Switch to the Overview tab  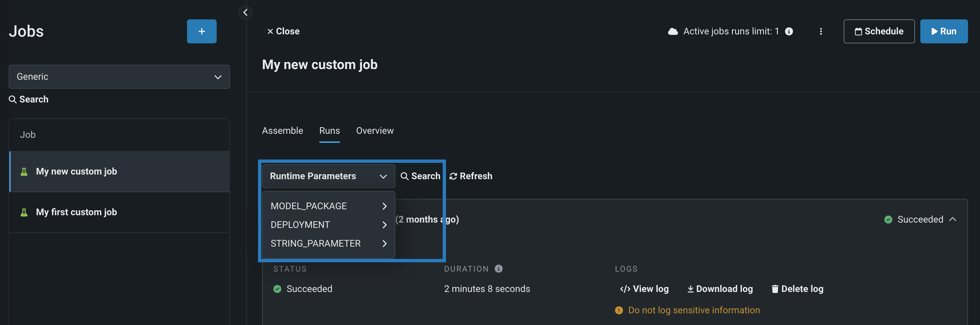375,131
